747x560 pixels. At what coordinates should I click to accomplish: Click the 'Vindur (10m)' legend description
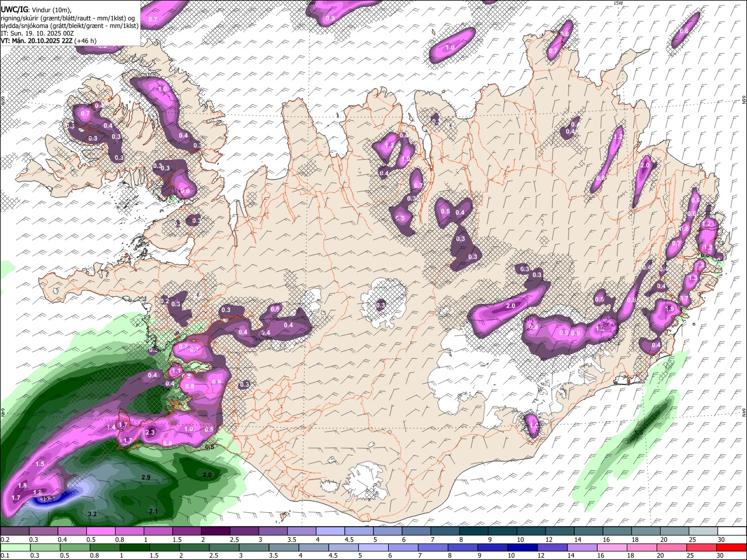[x=50, y=10]
